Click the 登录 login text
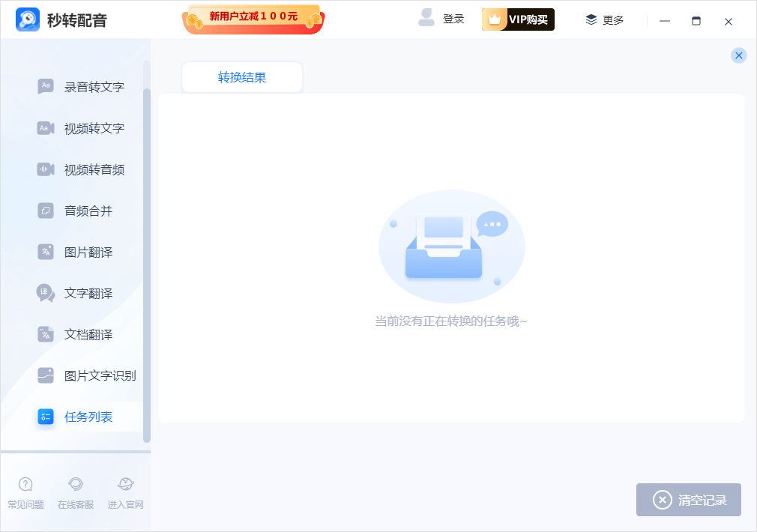 pyautogui.click(x=453, y=19)
